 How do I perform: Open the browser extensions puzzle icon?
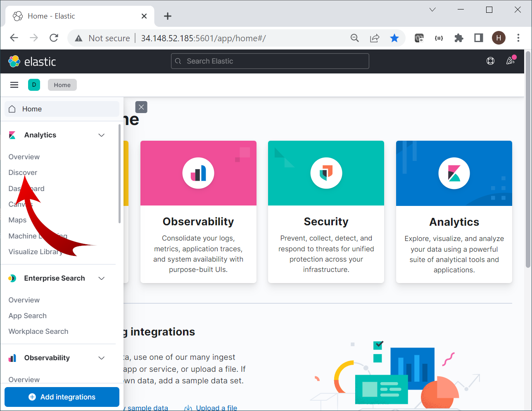(x=458, y=38)
